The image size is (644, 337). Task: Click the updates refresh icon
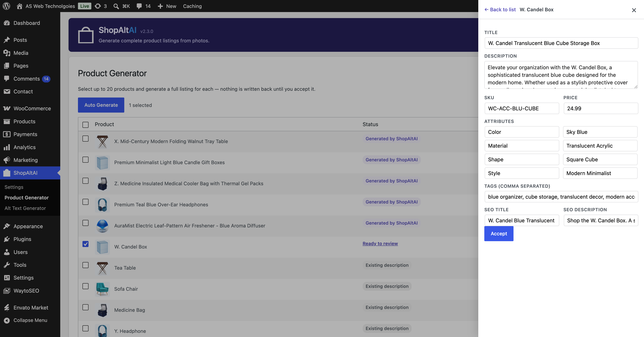[98, 6]
